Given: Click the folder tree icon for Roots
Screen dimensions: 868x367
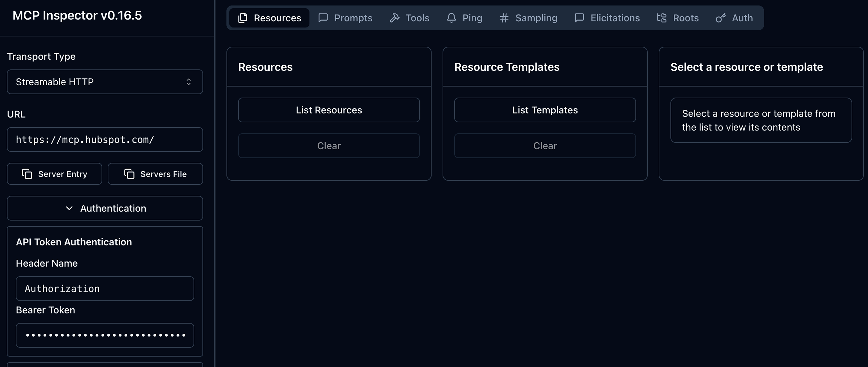Looking at the screenshot, I should (661, 18).
